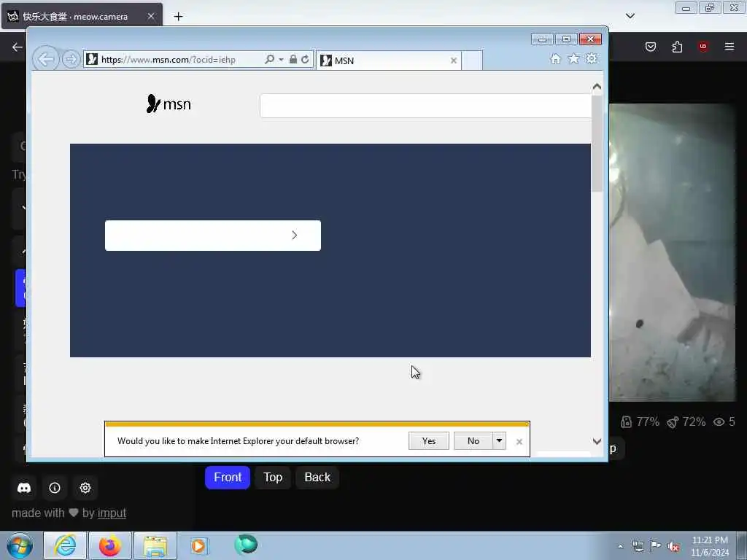
Task: Click the Internet Explorer back arrow button
Action: point(46,60)
